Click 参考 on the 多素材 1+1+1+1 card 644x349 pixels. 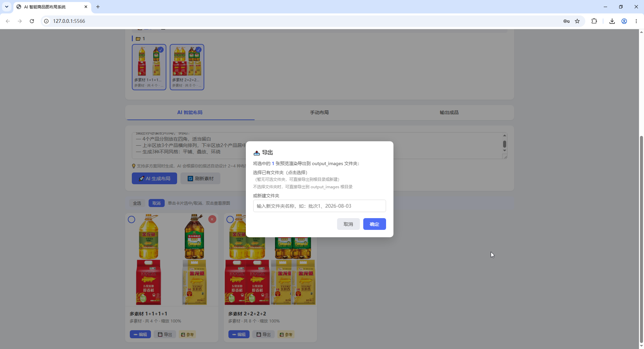tap(187, 334)
